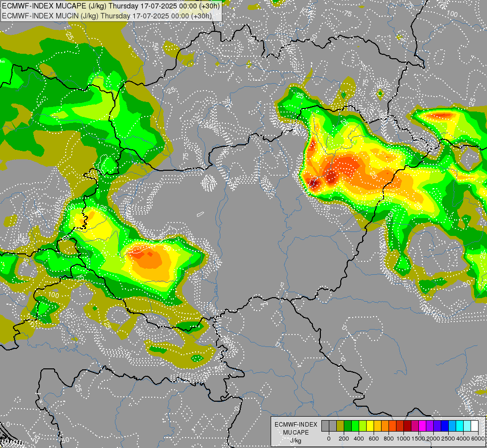Viewport: 487px width, 448px height.
Task: Select the dark maroon-red legend swatch
Action: click(407, 426)
